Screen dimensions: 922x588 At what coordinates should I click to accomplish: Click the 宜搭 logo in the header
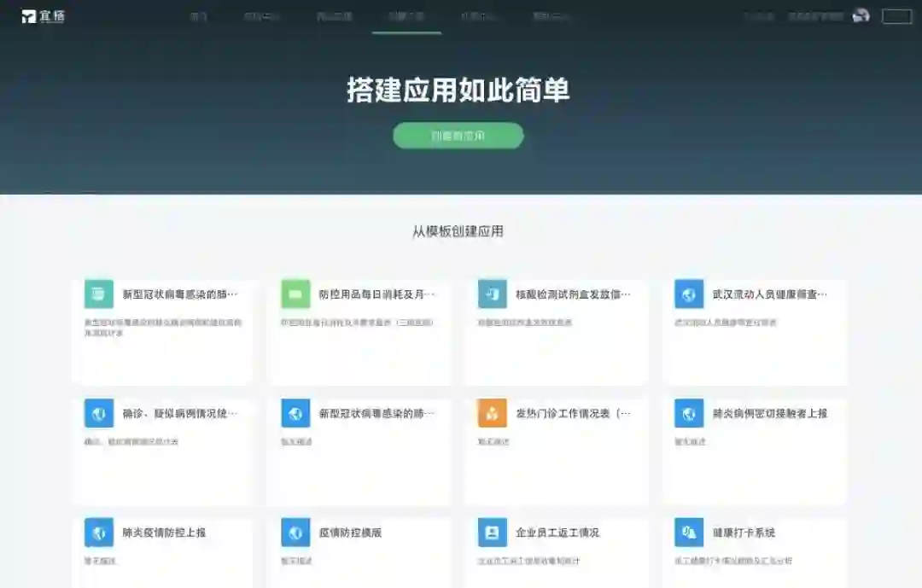click(43, 16)
